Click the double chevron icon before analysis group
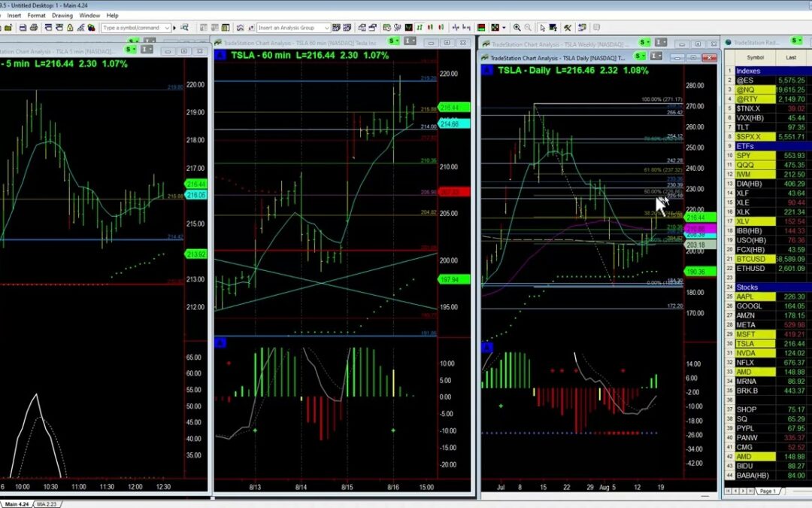The height and width of the screenshot is (508, 812). point(240,28)
